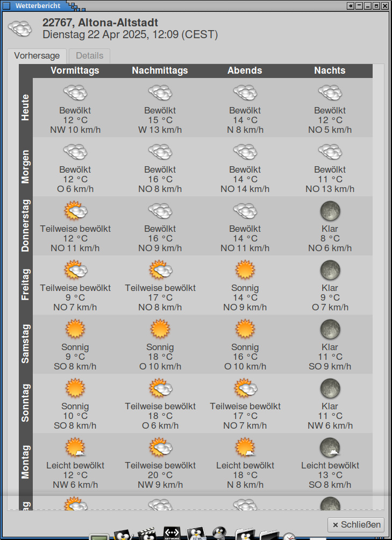Click the current weather cloud icon in header
Screen dimensions: 392x540
tap(20, 29)
